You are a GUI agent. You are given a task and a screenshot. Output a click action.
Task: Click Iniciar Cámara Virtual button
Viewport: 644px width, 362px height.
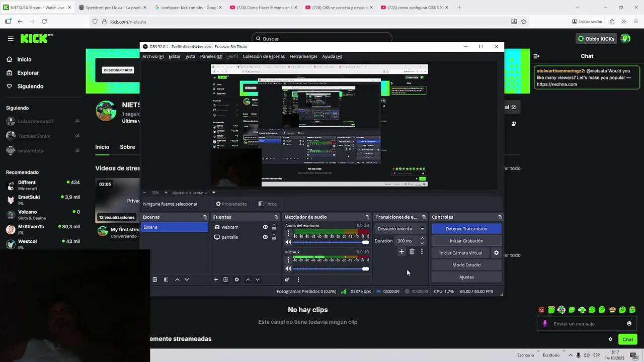(460, 253)
